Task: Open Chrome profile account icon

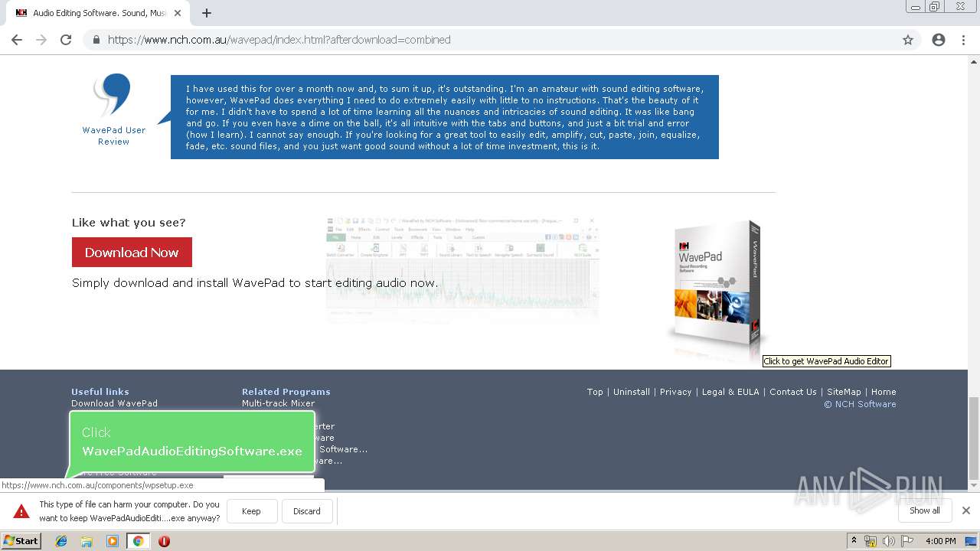Action: (939, 40)
